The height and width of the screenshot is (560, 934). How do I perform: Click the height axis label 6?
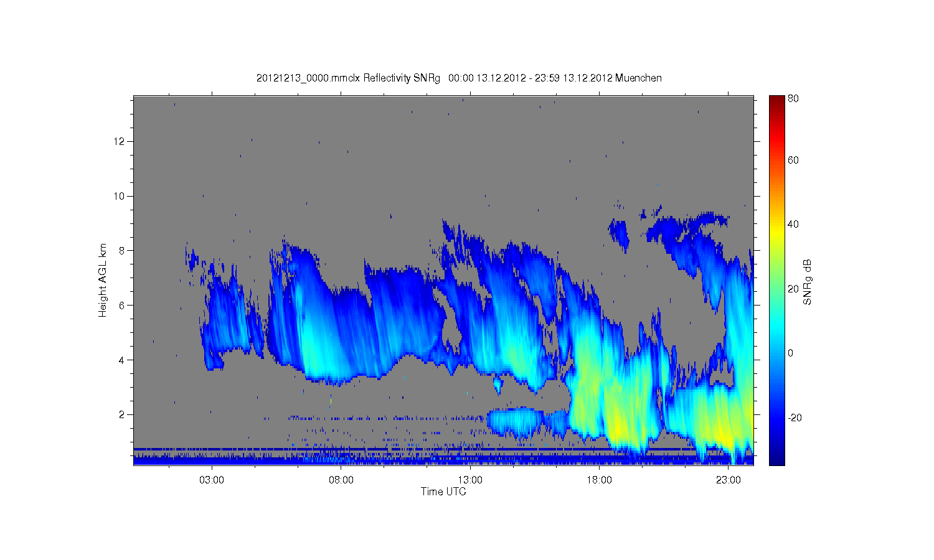click(123, 306)
